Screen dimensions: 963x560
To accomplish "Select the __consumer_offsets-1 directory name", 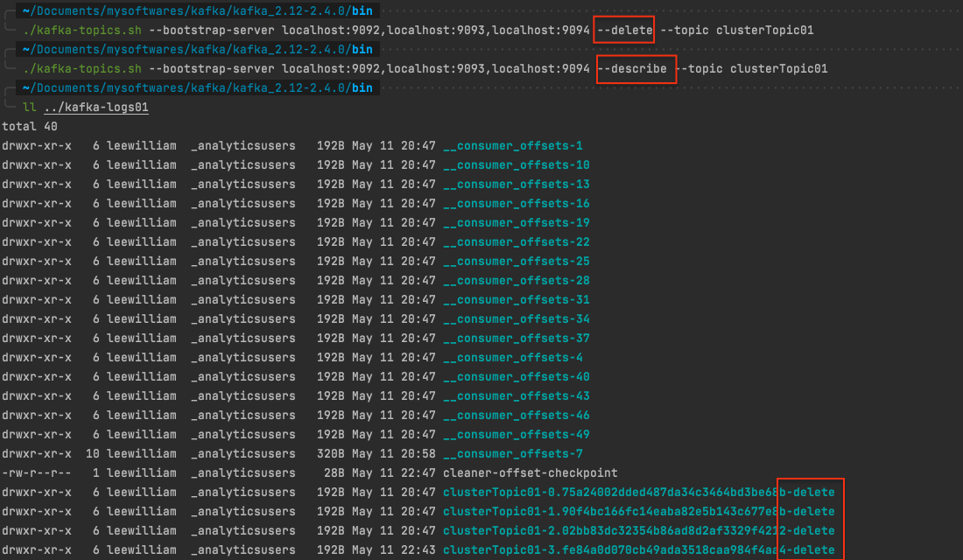I will coord(512,145).
